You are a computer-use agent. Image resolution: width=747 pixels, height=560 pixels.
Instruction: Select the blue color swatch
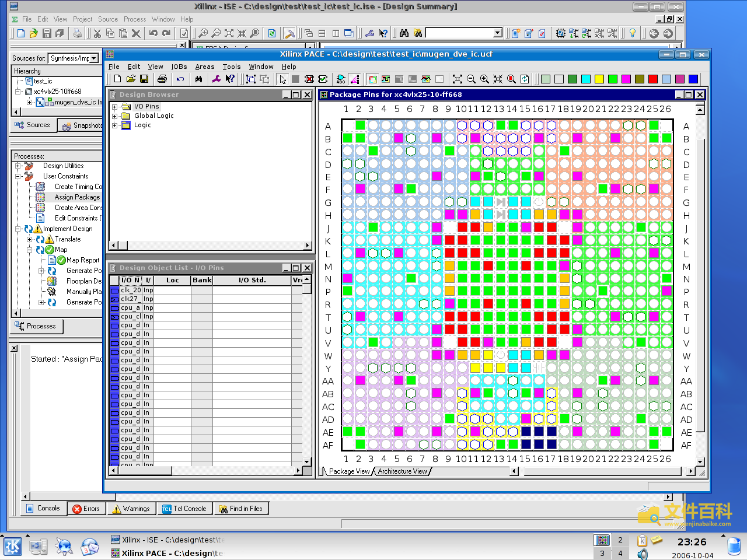[693, 79]
